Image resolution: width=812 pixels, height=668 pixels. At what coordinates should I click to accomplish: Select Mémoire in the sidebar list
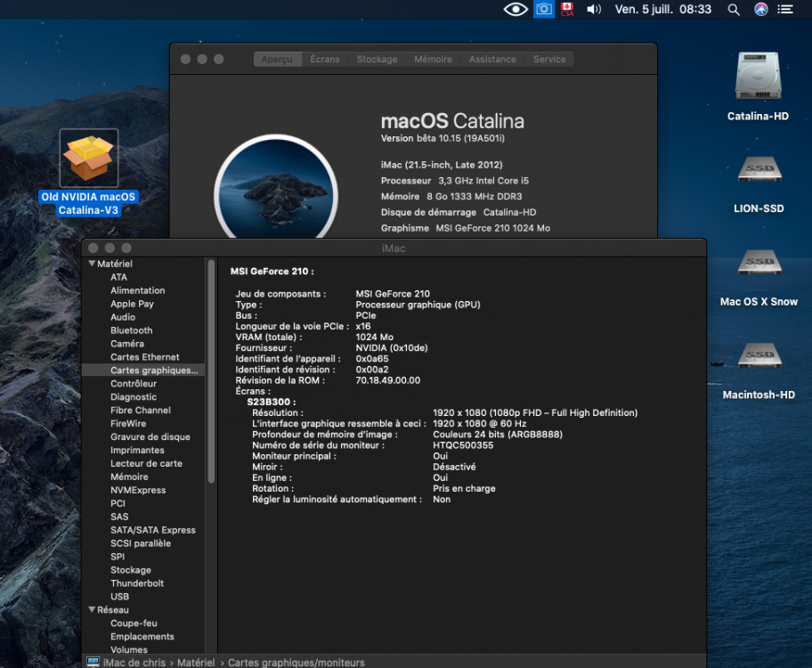(129, 477)
